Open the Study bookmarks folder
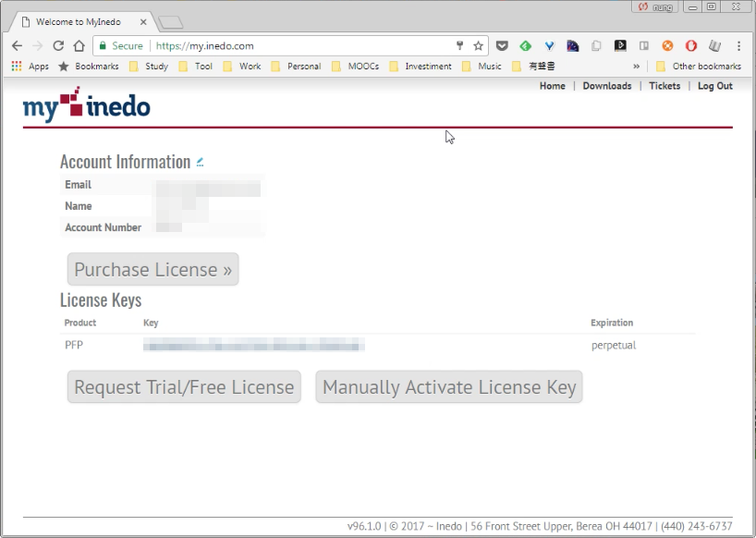The width and height of the screenshot is (756, 538). pos(149,66)
